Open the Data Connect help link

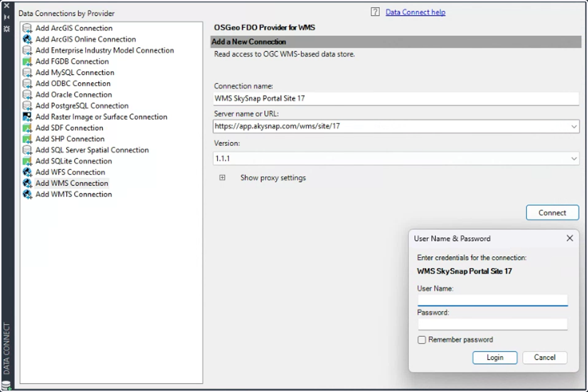point(416,12)
